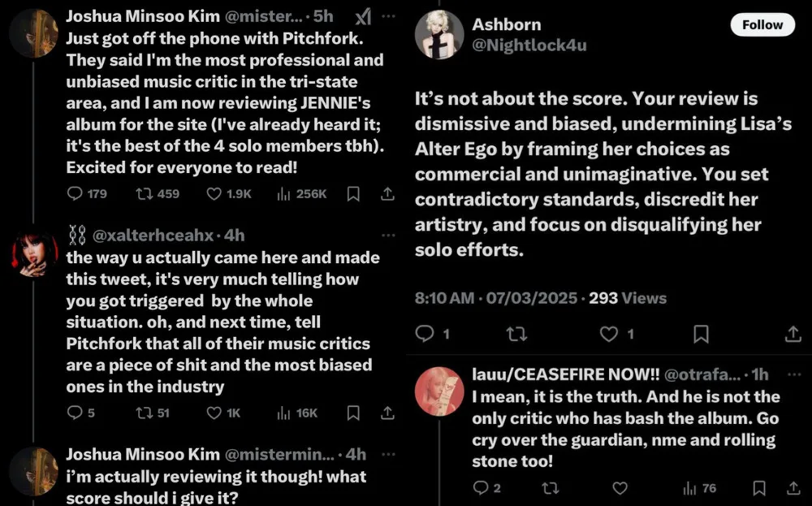The height and width of the screenshot is (506, 812).
Task: Reply to Joshua's Pitchfork phone call tweet
Action: pyautogui.click(x=76, y=193)
